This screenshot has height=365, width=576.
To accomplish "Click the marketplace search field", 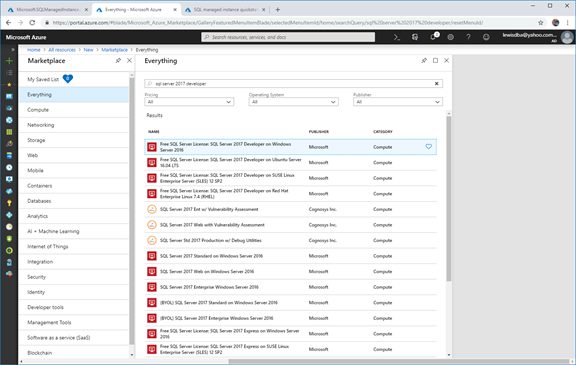I will tap(293, 84).
